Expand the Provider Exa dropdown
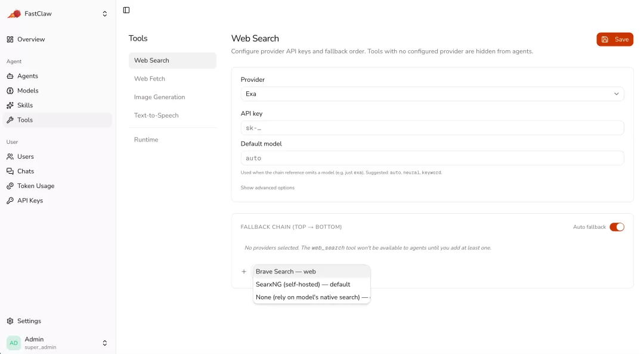 pos(432,94)
